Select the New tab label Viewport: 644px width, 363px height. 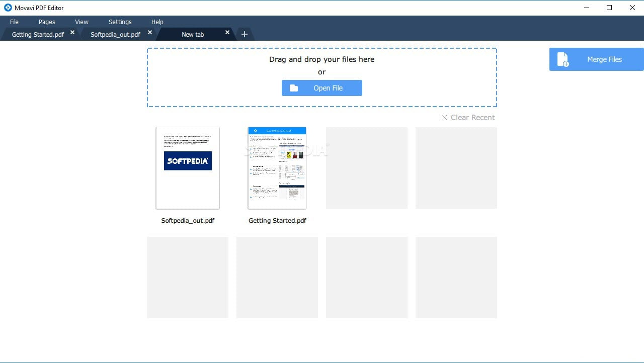193,35
